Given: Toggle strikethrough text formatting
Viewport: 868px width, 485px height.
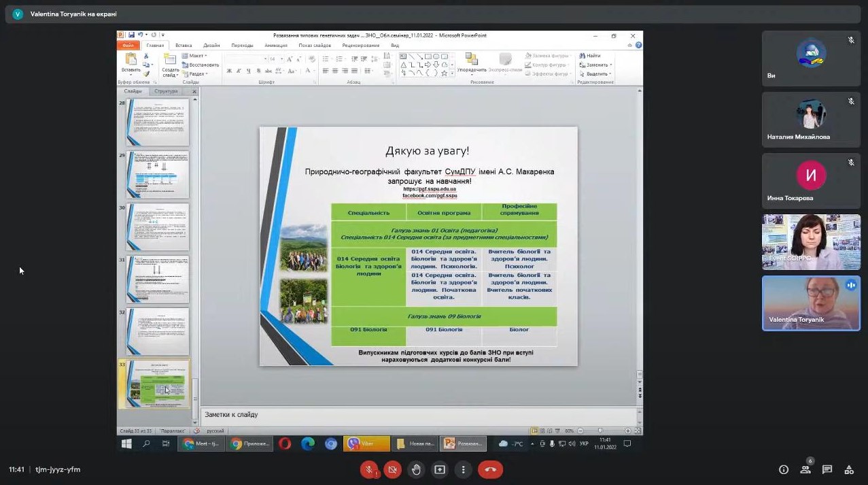Looking at the screenshot, I should pyautogui.click(x=268, y=71).
